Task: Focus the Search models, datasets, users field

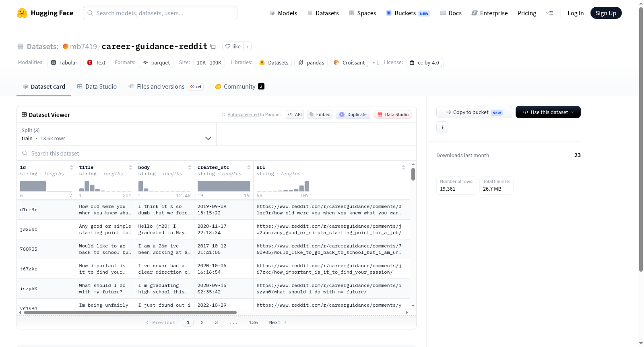Action: coord(160,13)
